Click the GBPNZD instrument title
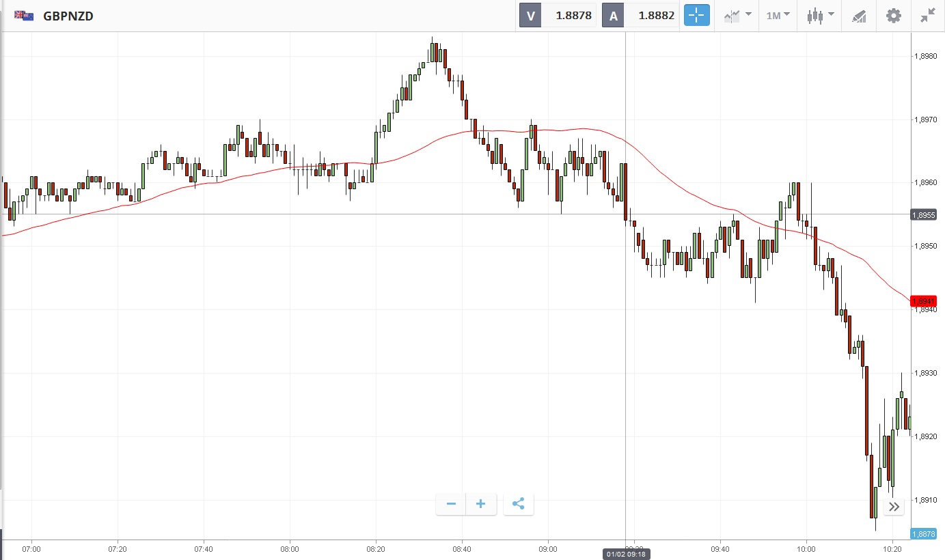 (68, 16)
